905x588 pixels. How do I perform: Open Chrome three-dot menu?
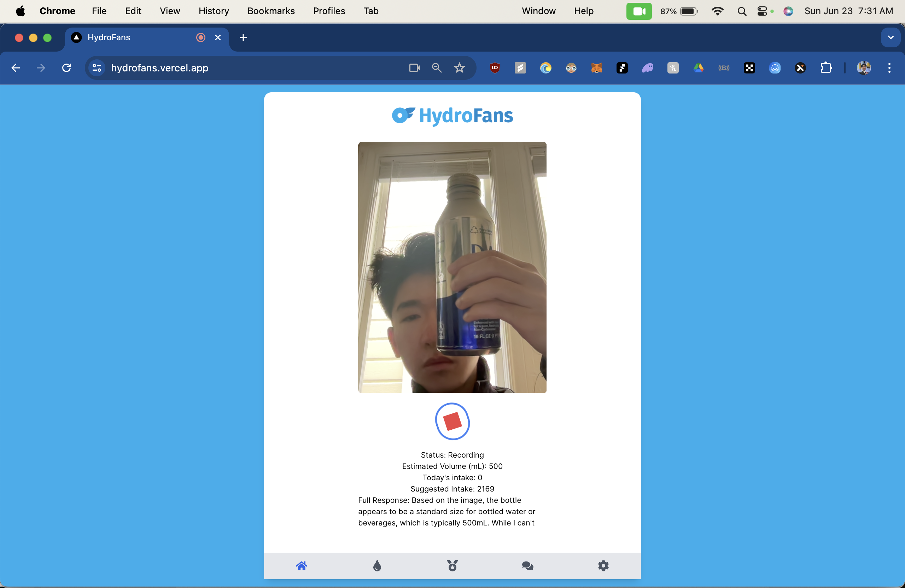889,68
